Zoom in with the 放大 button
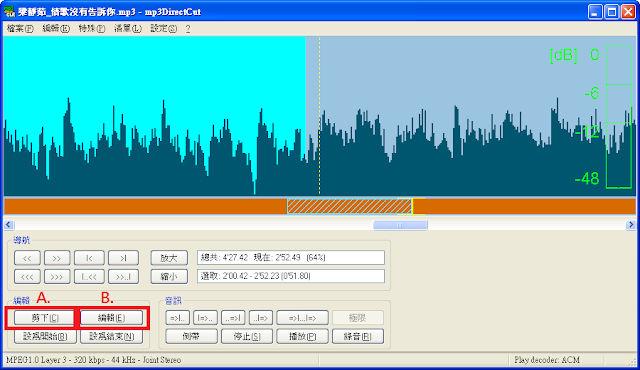This screenshot has height=370, width=640. click(x=169, y=258)
